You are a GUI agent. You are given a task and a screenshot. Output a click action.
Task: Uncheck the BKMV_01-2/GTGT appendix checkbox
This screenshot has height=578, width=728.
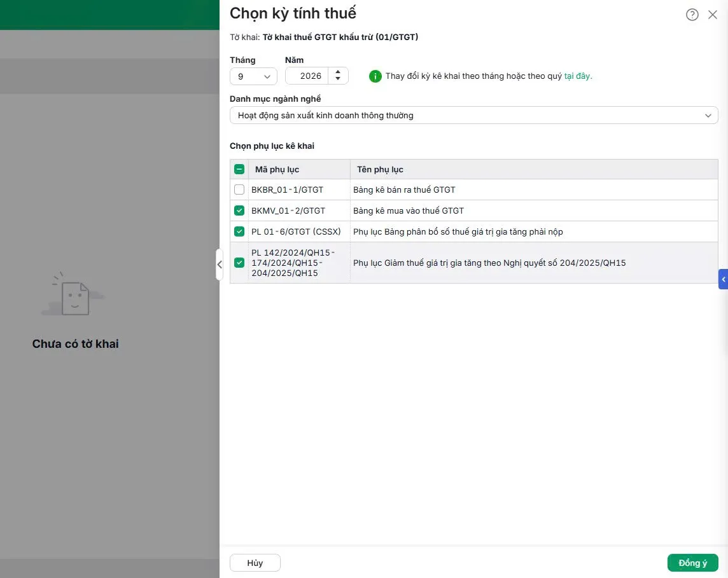[x=239, y=210]
